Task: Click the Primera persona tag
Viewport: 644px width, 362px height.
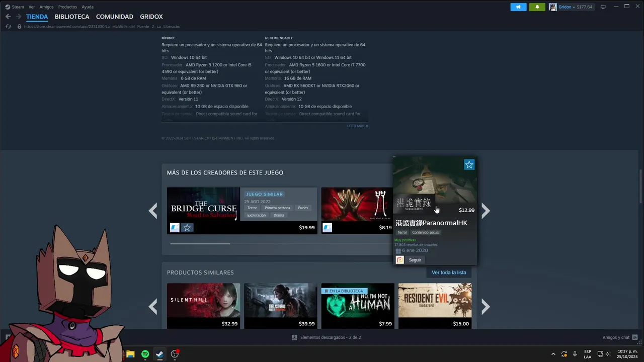Action: (277, 208)
